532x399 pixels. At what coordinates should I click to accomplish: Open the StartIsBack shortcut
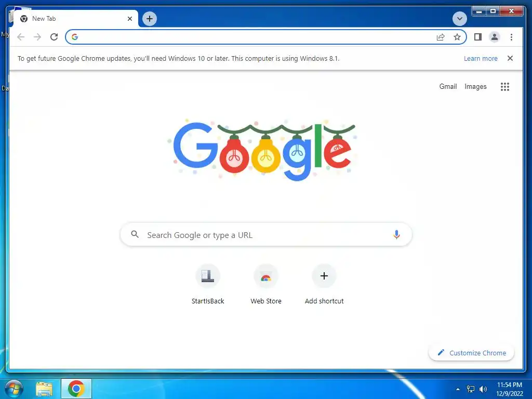point(208,284)
